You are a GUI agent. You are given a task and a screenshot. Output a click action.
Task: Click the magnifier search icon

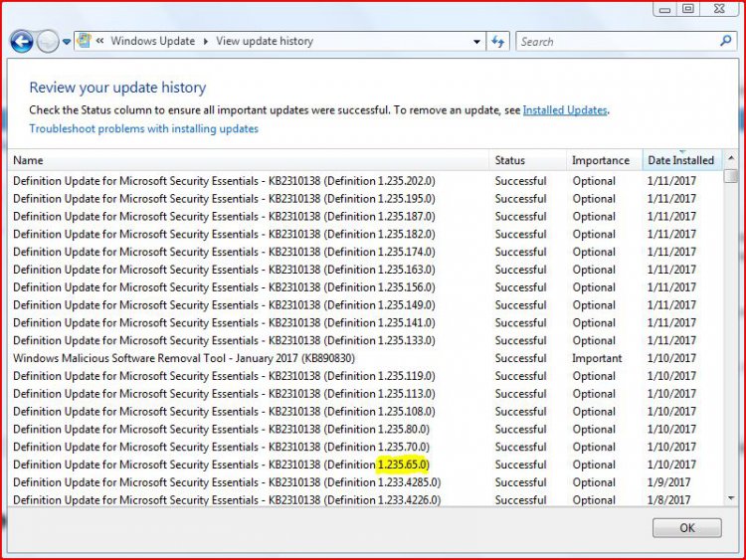725,42
